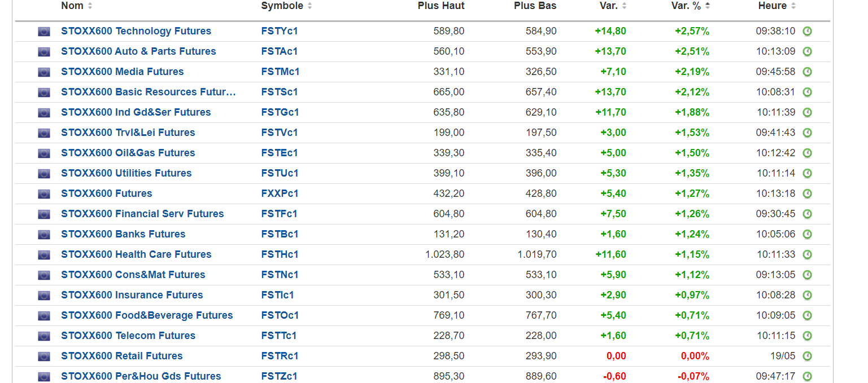Open the STOXX600 Basic Resources Futures link
The width and height of the screenshot is (868, 383).
coord(148,92)
